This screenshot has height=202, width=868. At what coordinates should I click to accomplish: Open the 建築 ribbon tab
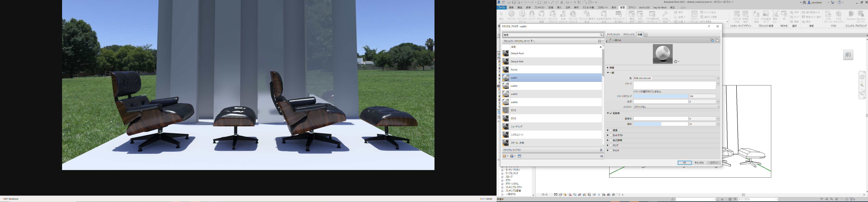click(x=511, y=7)
